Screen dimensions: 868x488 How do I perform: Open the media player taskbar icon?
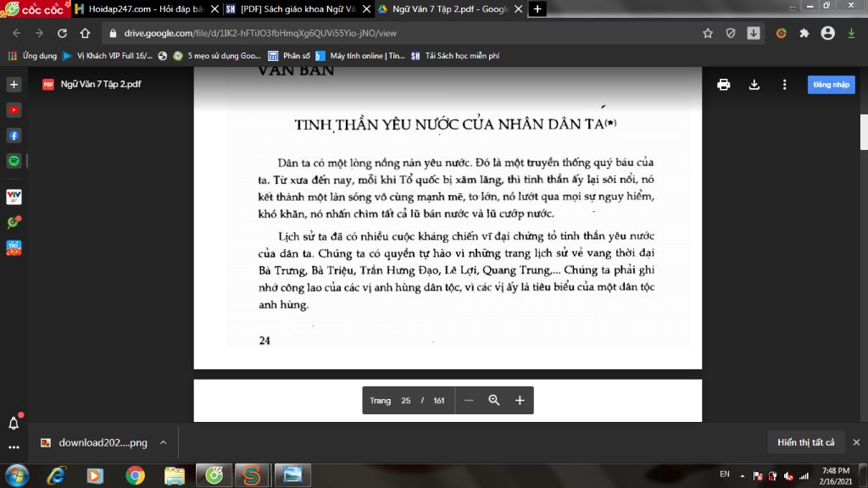pos(95,475)
